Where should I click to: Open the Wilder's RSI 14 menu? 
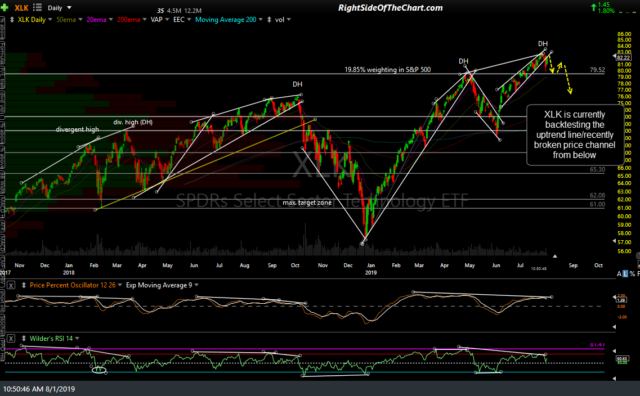coord(77,338)
